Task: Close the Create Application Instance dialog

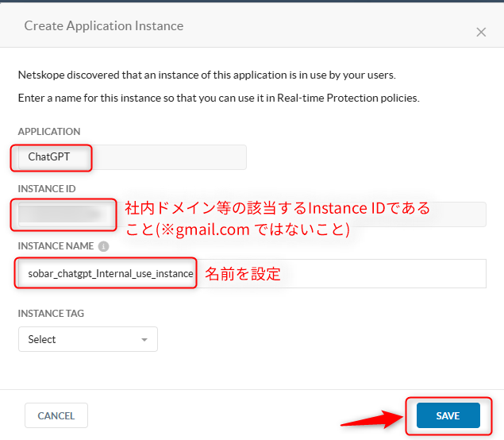Action: coord(480,33)
